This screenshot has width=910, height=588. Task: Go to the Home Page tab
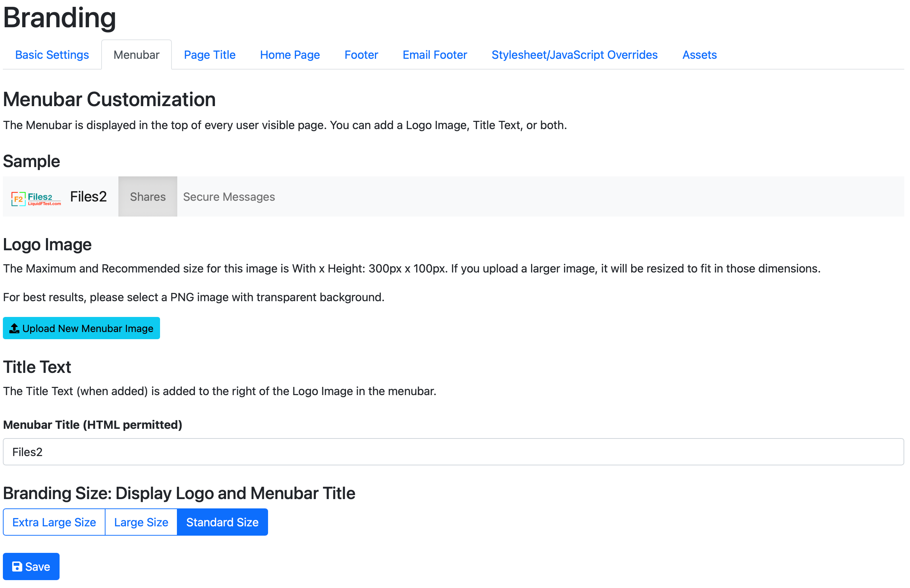tap(290, 54)
